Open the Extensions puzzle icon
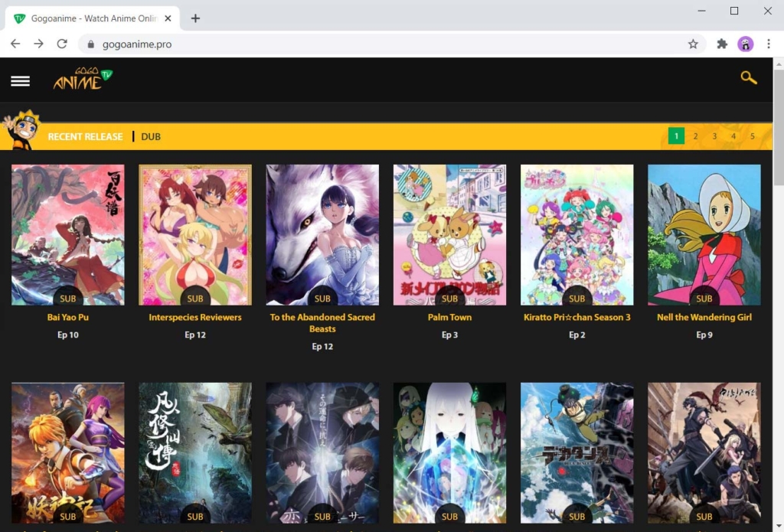The height and width of the screenshot is (532, 784). (721, 44)
